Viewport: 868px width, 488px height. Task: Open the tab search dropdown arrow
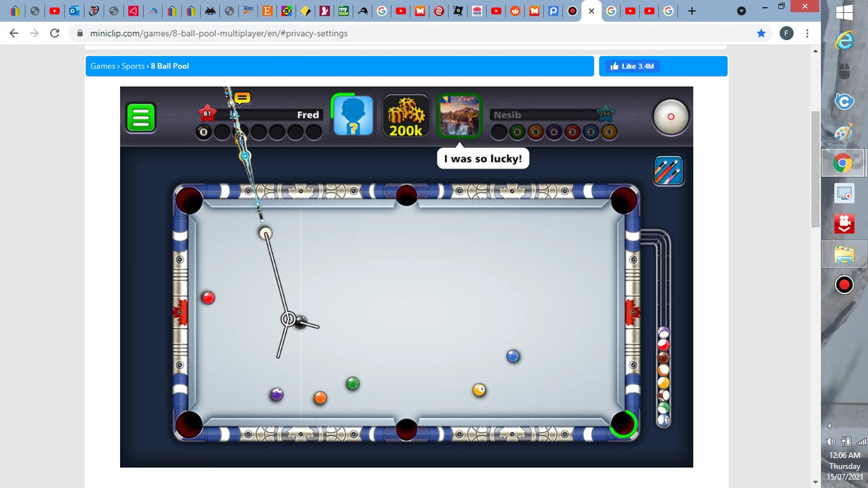741,11
